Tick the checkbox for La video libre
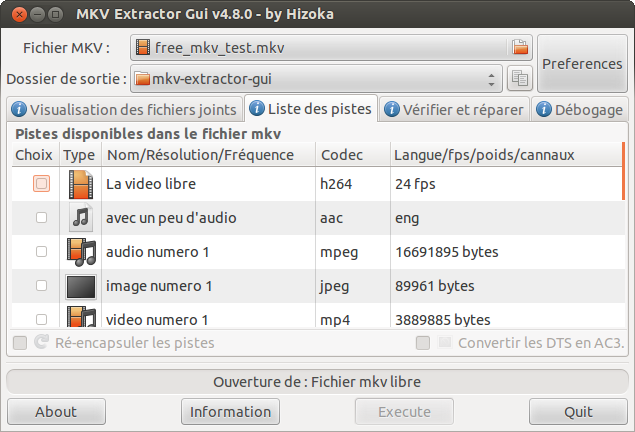This screenshot has width=635, height=432. coord(41,184)
